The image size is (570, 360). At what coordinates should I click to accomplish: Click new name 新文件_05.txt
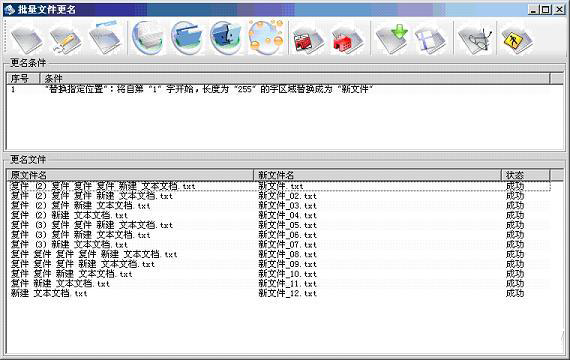pos(288,225)
